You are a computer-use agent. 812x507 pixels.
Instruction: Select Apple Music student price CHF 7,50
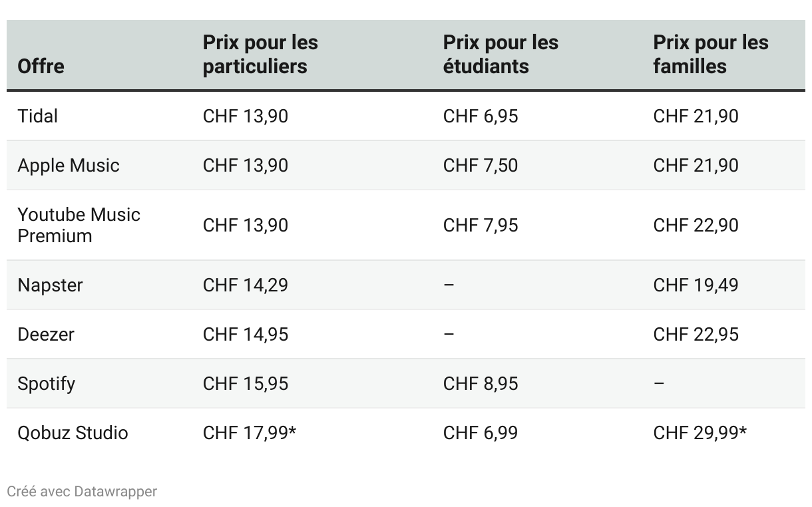click(481, 166)
